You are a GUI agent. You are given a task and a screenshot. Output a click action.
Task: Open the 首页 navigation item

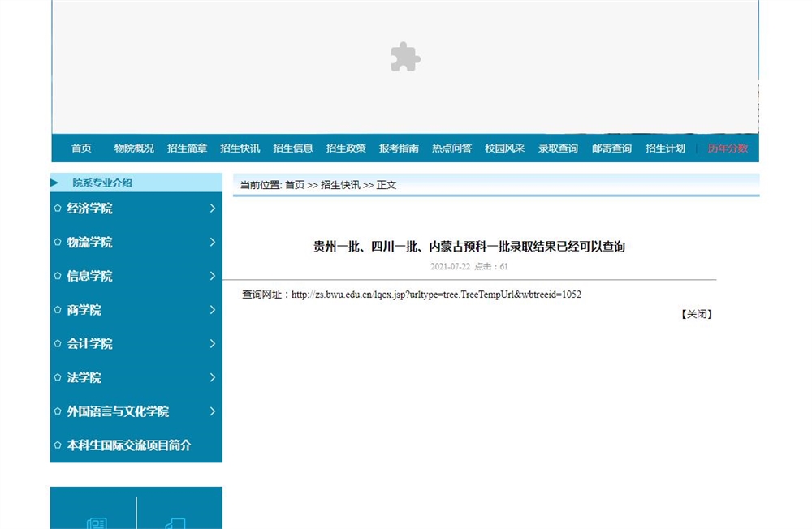81,148
